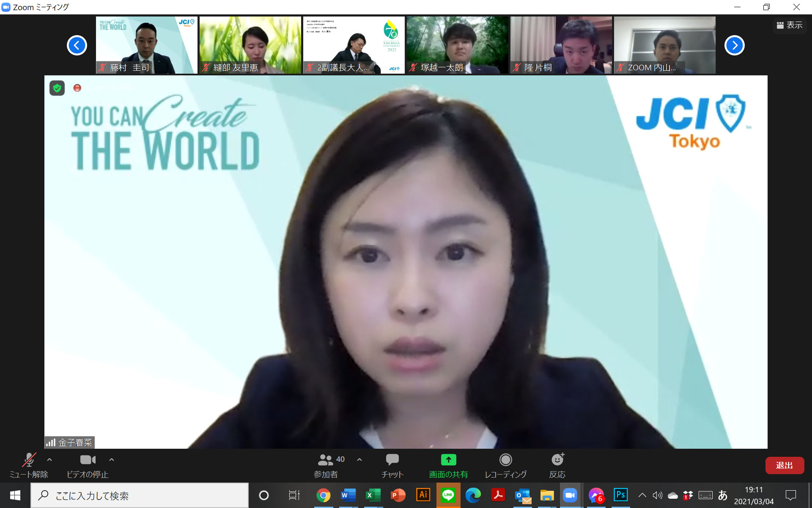
Task: Expand the chevron next to the participants count
Action: 359,459
